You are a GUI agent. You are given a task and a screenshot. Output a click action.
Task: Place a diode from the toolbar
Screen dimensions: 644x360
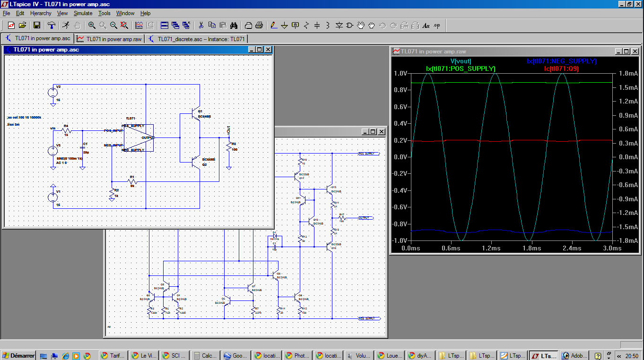[x=339, y=25]
